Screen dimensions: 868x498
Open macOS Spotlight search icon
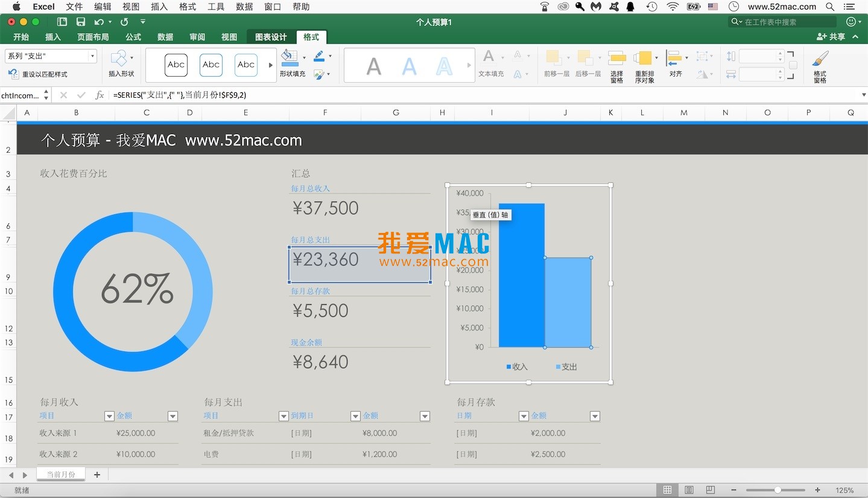tap(830, 7)
